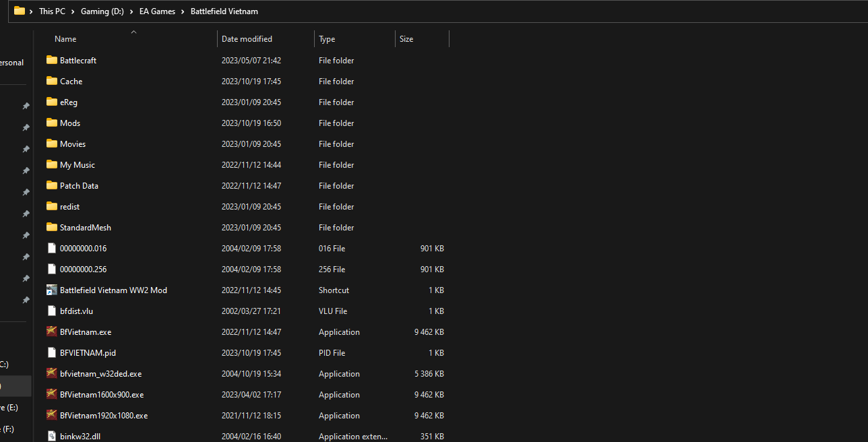Expand the chevron after This PC

pos(73,11)
